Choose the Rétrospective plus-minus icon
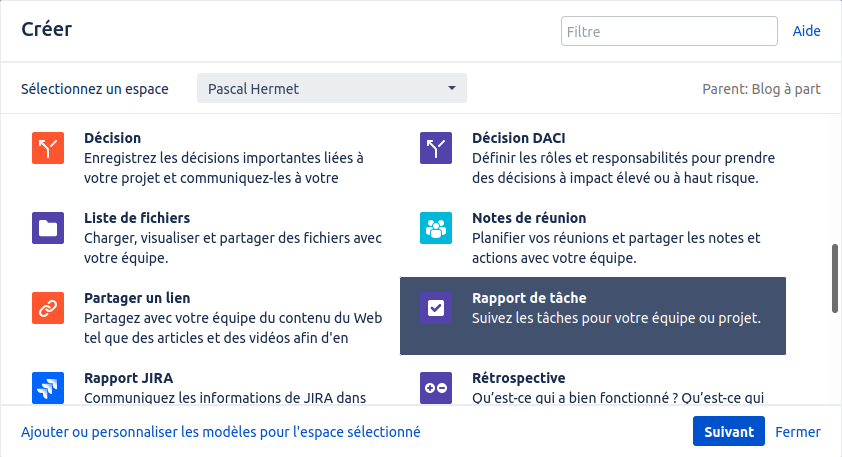This screenshot has height=457, width=842. [x=435, y=388]
